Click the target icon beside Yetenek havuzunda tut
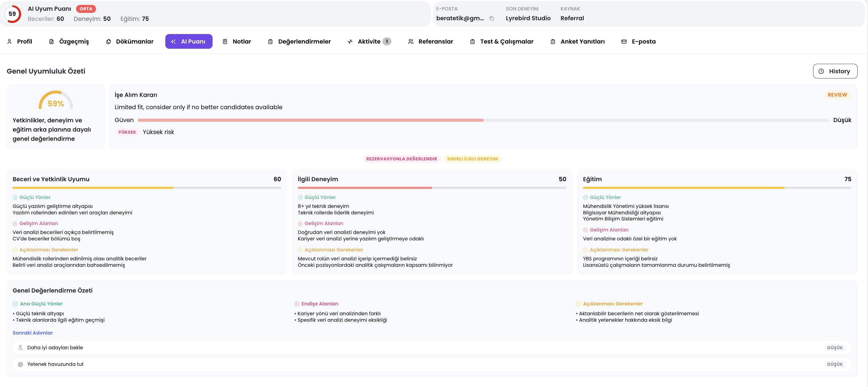The width and height of the screenshot is (868, 387). [21, 364]
